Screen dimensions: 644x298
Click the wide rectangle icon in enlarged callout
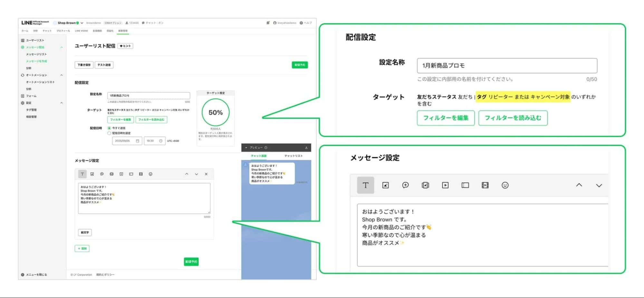465,185
